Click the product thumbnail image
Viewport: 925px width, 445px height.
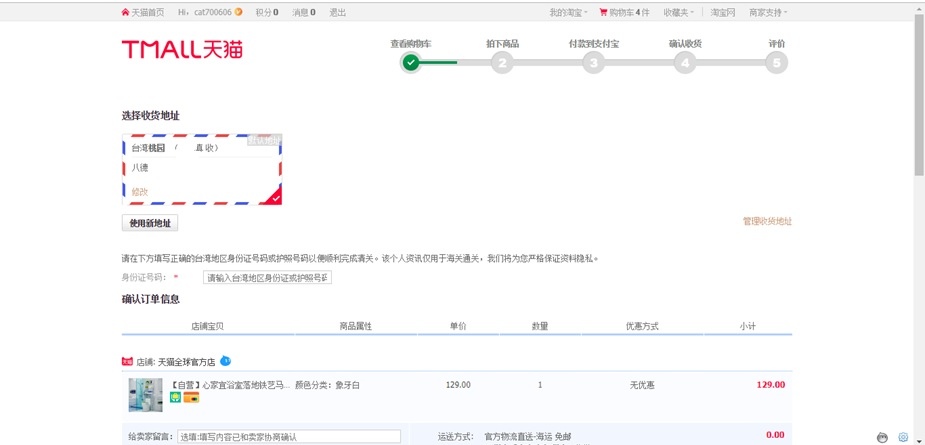click(x=145, y=394)
